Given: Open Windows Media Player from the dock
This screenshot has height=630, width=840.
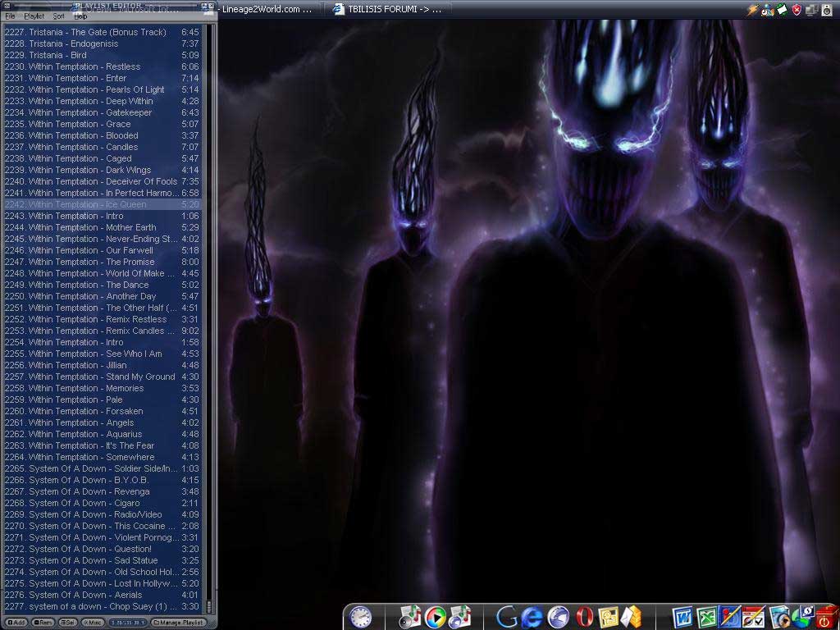Looking at the screenshot, I should pos(435,618).
